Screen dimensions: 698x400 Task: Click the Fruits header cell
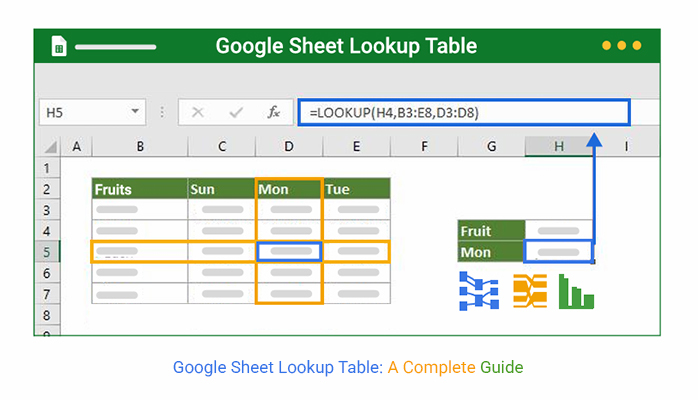(140, 189)
